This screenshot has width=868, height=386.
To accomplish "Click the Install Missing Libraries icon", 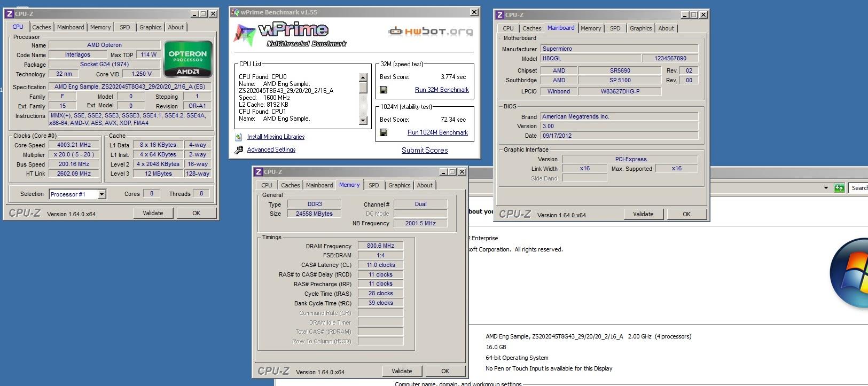I will 239,137.
